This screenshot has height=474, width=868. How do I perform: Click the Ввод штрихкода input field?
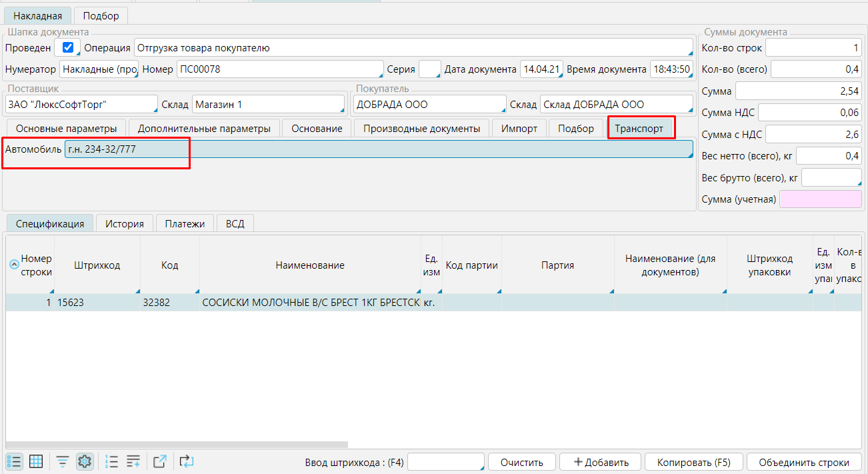click(445, 463)
